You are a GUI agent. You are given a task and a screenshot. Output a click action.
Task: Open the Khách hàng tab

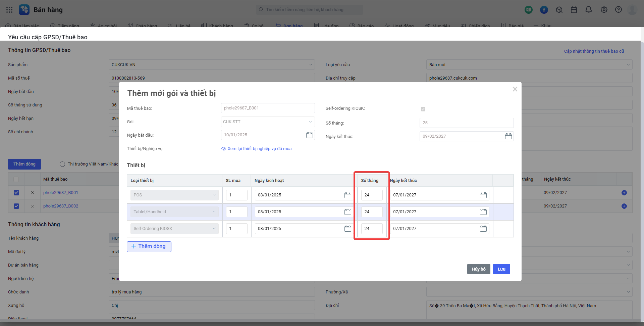(x=217, y=25)
